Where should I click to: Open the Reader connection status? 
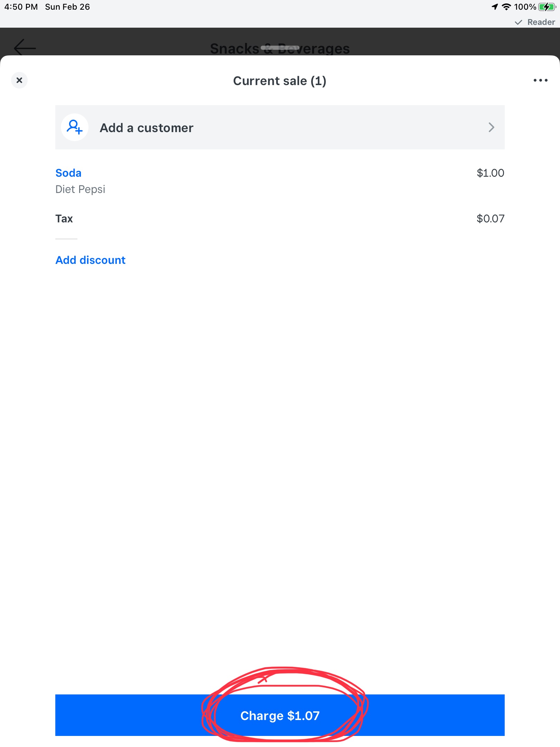point(535,22)
